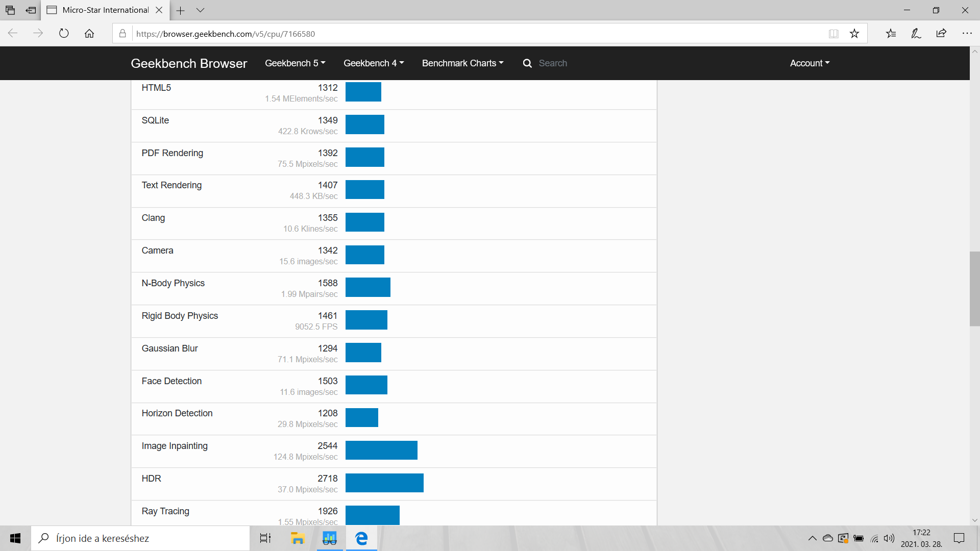Add page to favorites with star icon
This screenshot has width=980, height=551.
coord(854,34)
